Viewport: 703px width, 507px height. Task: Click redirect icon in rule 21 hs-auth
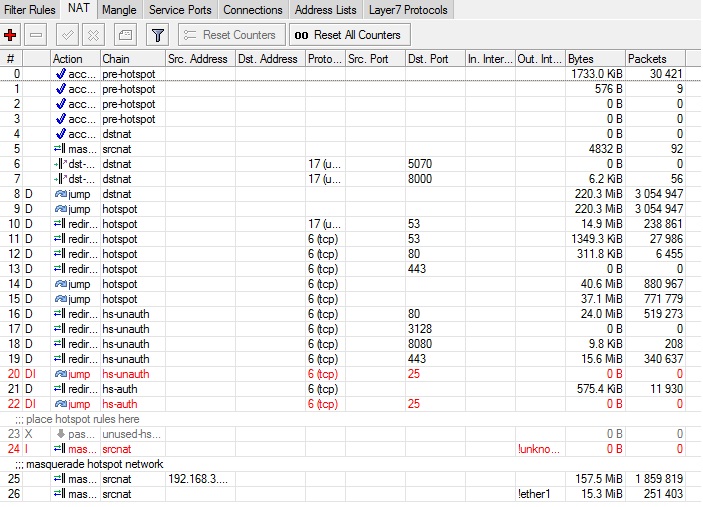(60, 389)
